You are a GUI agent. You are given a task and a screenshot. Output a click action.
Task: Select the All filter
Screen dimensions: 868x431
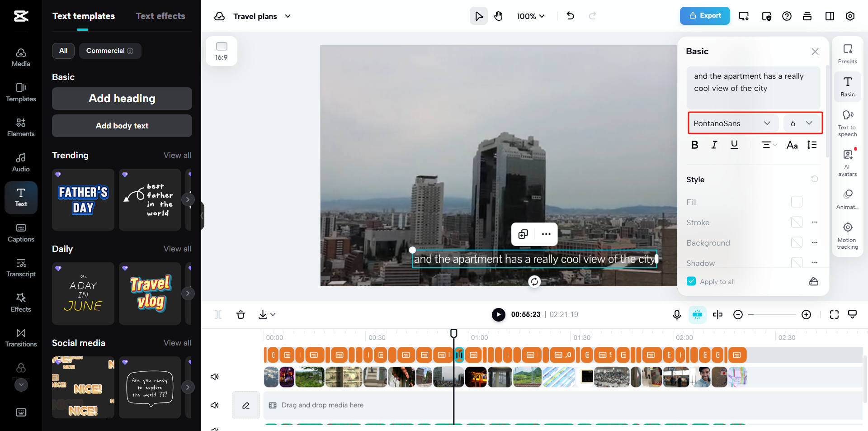click(63, 51)
